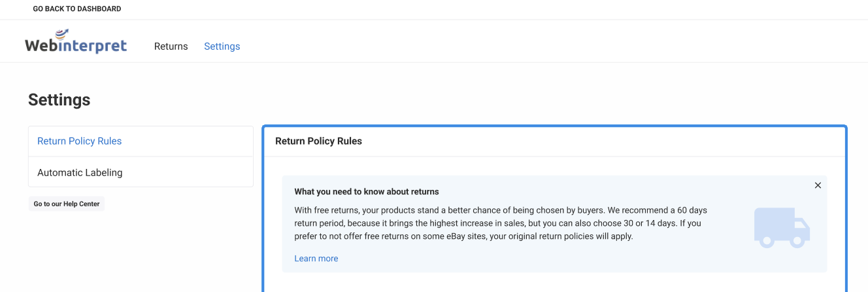Click the Settings page heading
The image size is (868, 292).
click(59, 100)
